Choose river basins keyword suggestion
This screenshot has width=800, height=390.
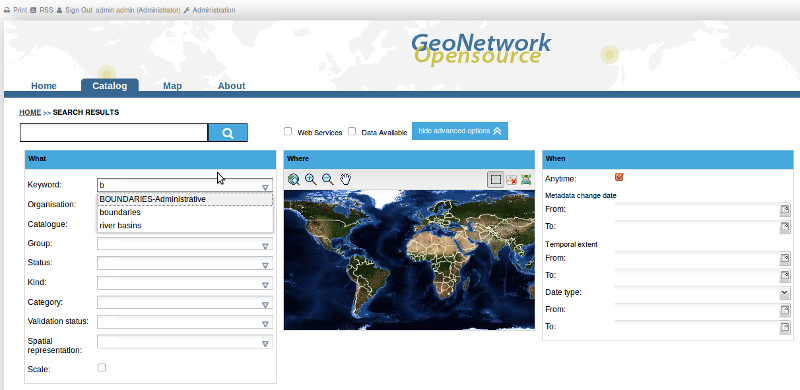point(185,226)
